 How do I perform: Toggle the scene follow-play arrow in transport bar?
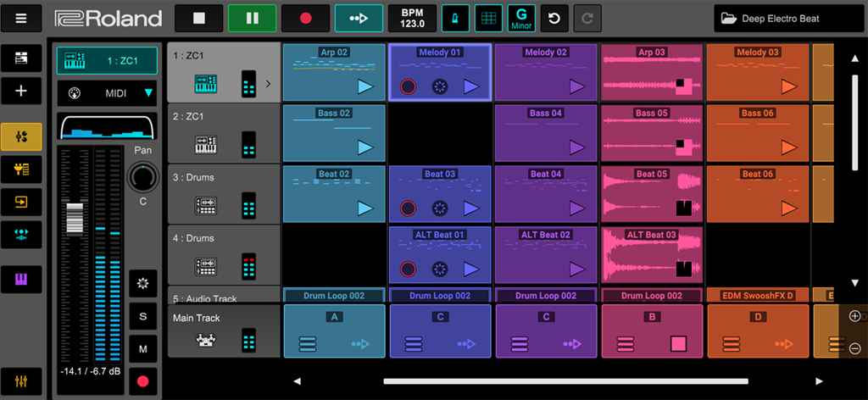359,19
